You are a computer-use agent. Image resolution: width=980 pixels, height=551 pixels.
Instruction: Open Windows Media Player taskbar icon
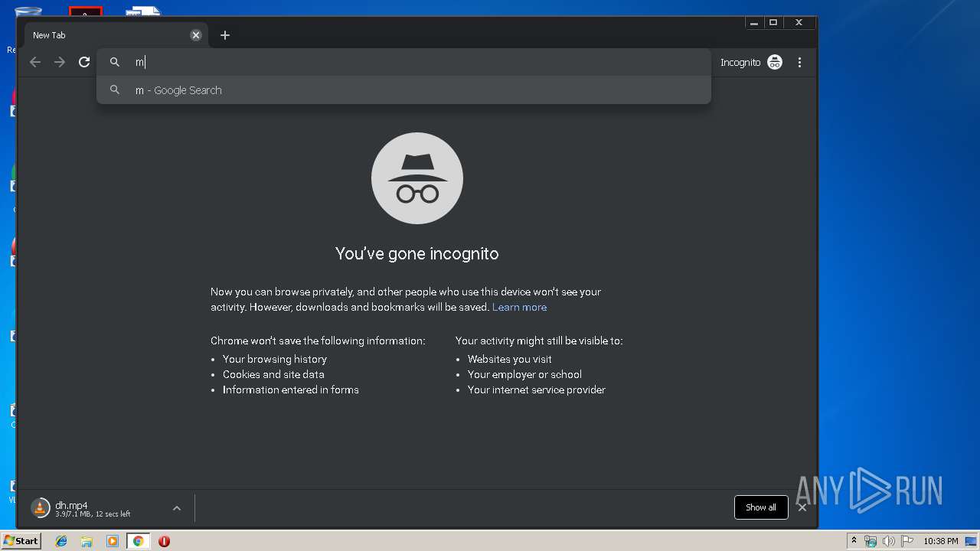coord(113,541)
